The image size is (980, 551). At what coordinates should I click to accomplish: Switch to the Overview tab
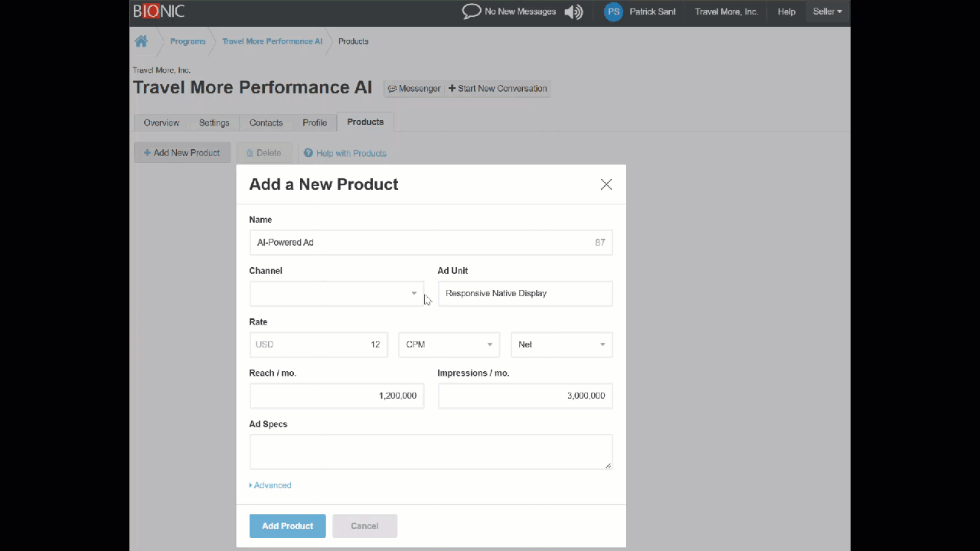pos(162,122)
